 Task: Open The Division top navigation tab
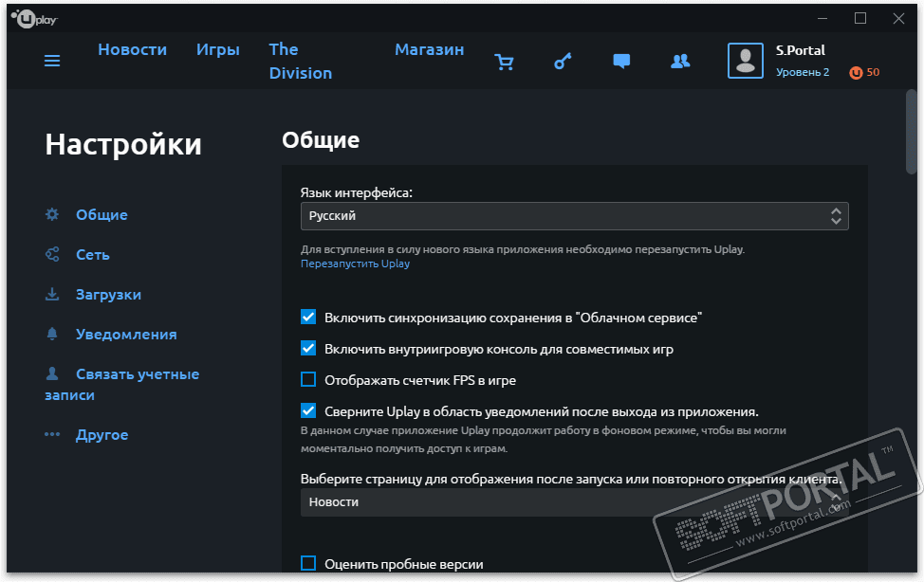coord(301,62)
